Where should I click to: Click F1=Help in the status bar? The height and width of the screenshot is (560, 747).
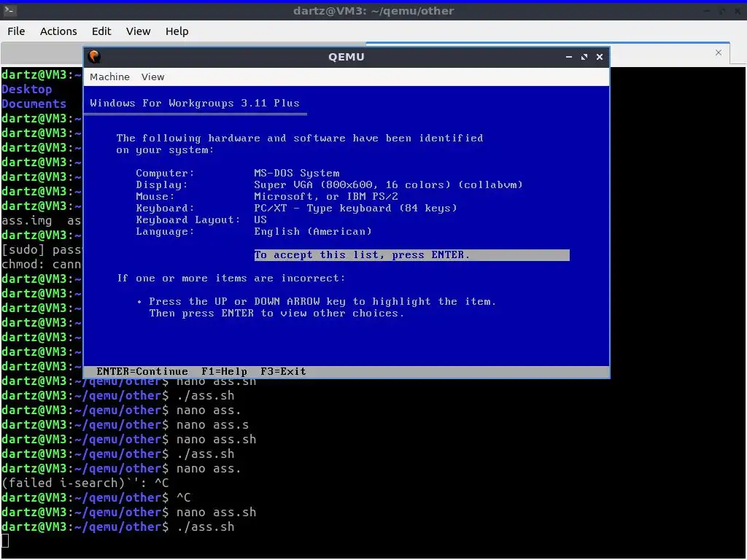[225, 371]
